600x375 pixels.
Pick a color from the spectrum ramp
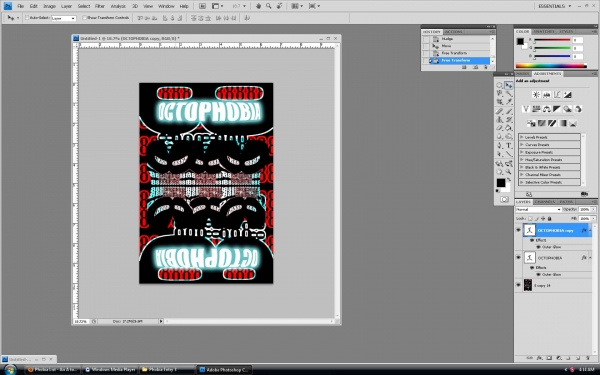click(551, 66)
